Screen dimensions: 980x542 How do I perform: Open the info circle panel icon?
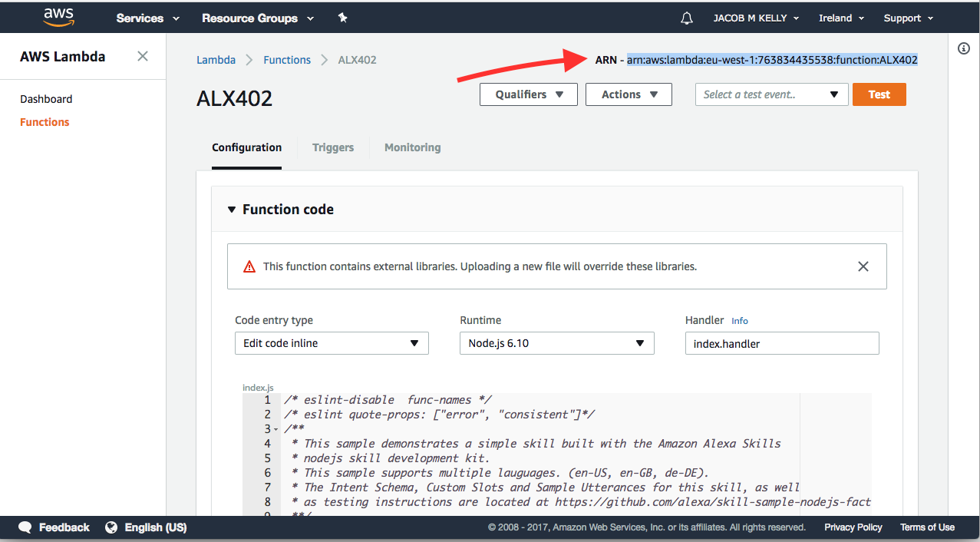pos(964,48)
